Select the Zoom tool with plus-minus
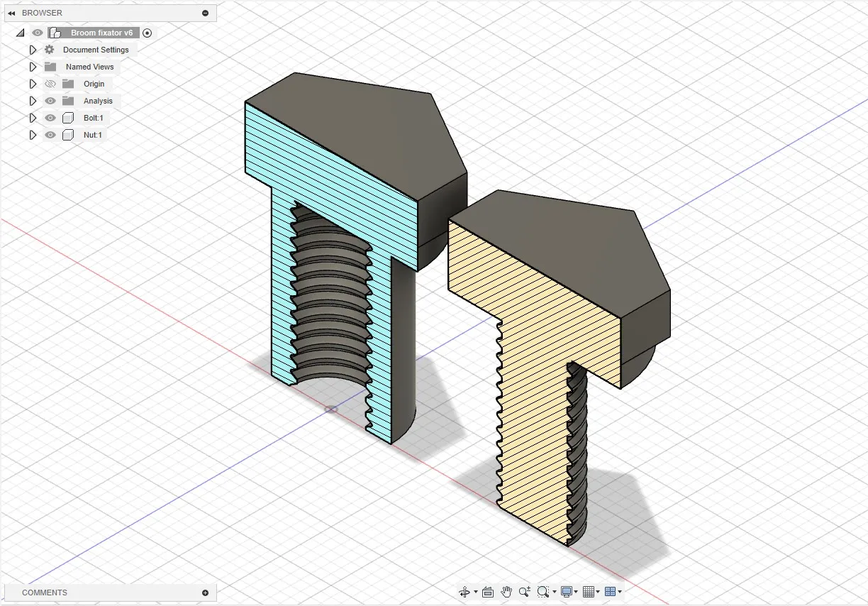Screen dimensions: 868x606 tap(524, 592)
